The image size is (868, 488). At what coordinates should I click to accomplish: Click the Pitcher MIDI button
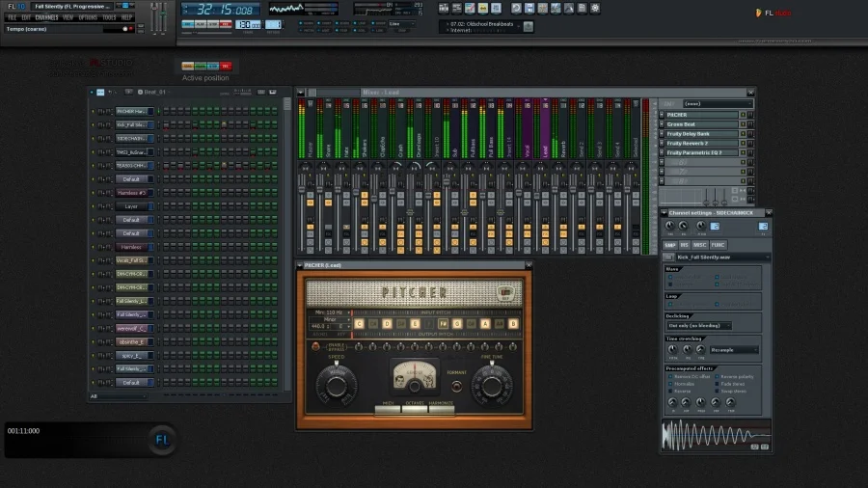click(388, 410)
